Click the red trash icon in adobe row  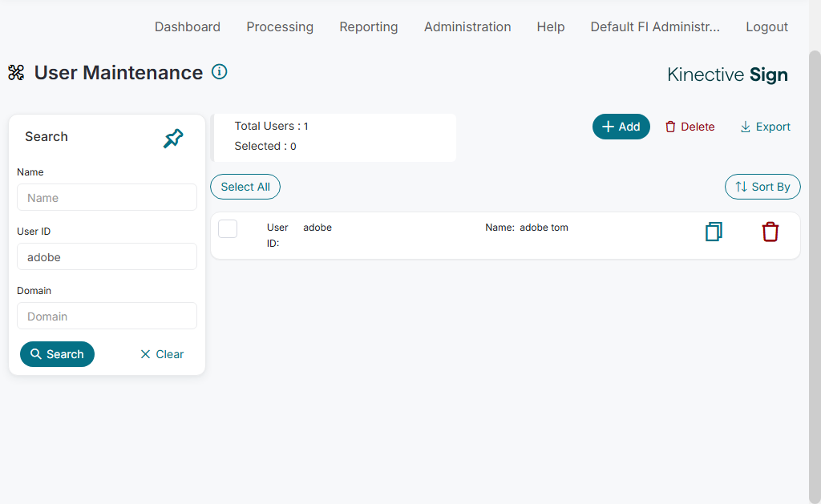(770, 232)
